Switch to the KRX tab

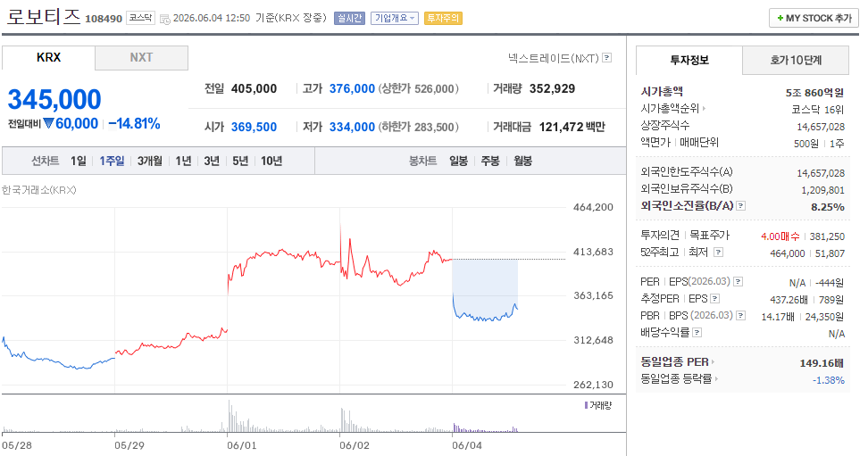click(49, 57)
